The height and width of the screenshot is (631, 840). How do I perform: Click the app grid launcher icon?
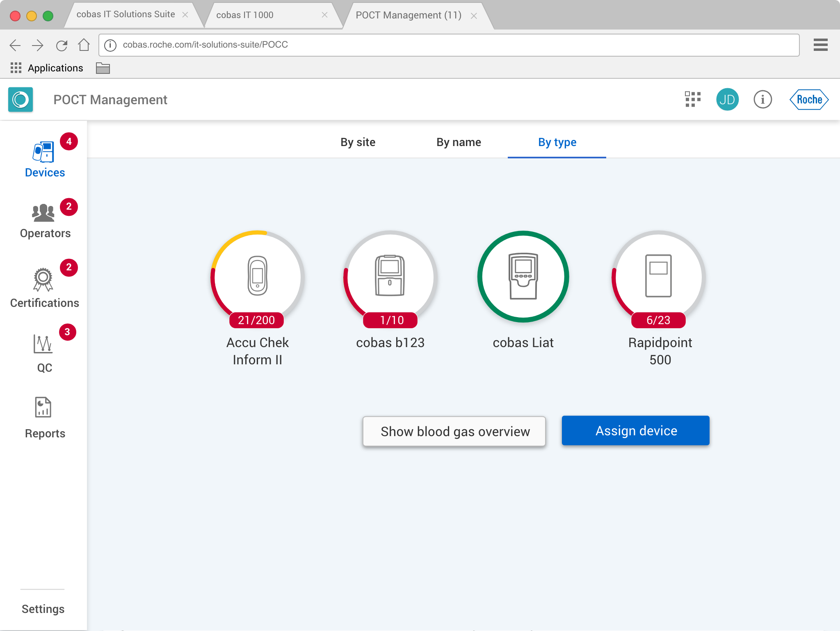click(693, 99)
